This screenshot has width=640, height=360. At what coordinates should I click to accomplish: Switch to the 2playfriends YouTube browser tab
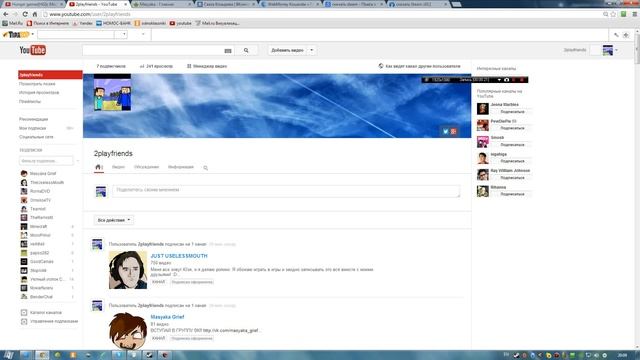click(98, 4)
